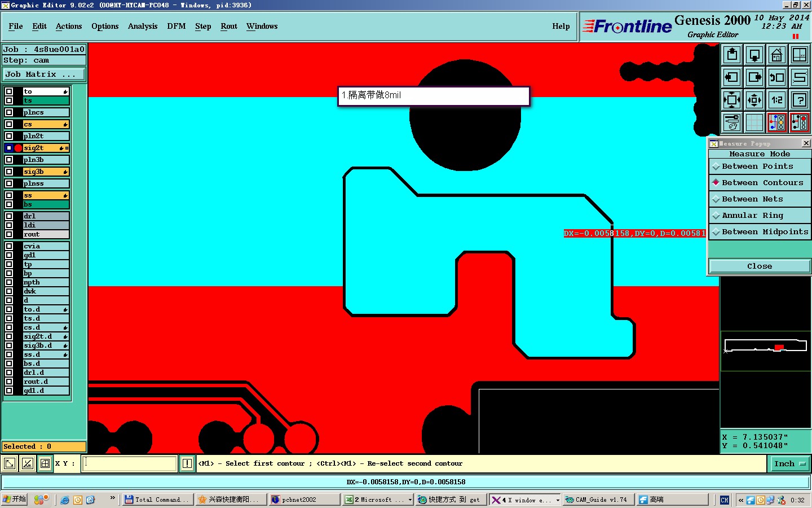The width and height of the screenshot is (812, 508).
Task: Click the exclamation mark message icon
Action: pos(187,463)
